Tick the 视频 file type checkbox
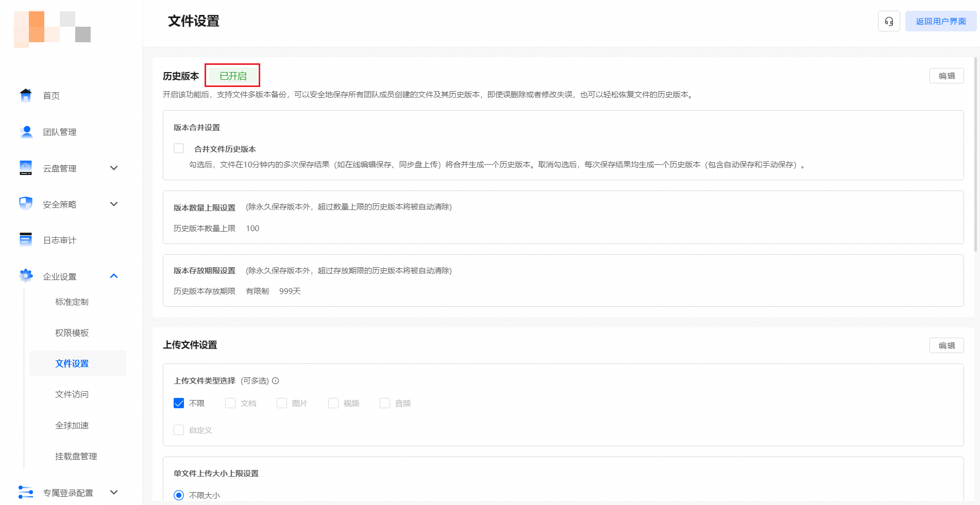 [333, 403]
